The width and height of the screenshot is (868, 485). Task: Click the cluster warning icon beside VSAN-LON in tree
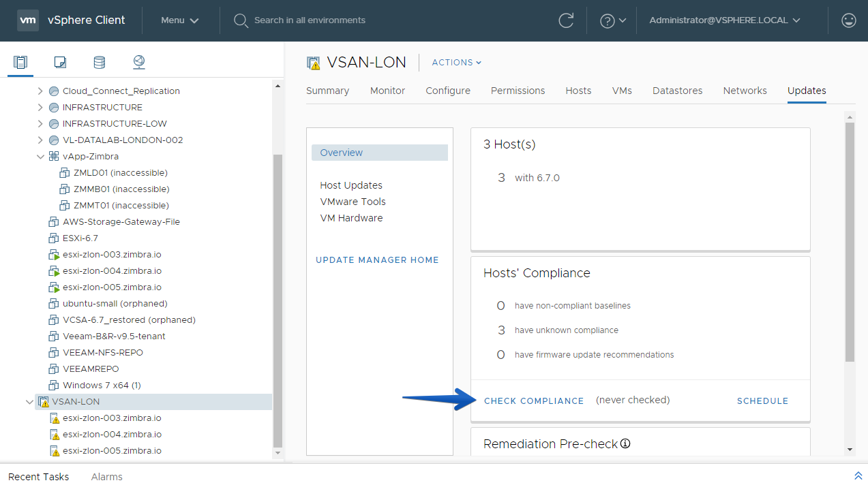pos(44,402)
